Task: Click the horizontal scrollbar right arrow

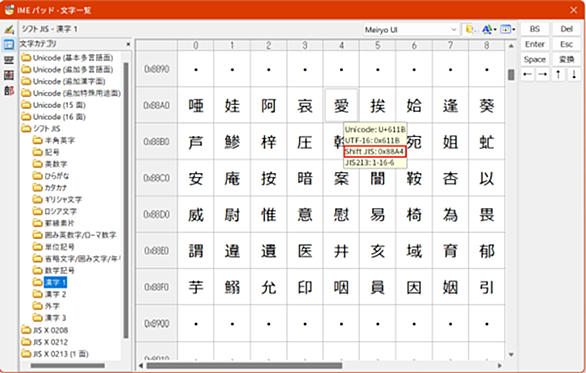Action: (x=500, y=366)
